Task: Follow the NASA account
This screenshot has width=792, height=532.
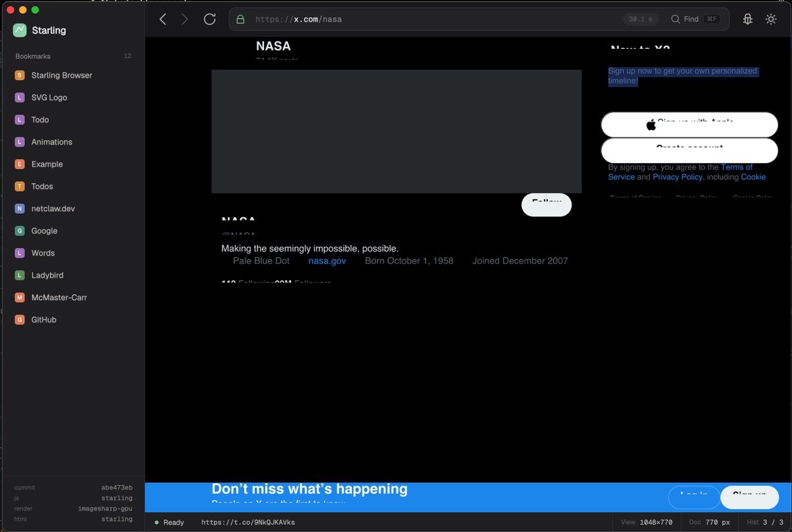Action: pyautogui.click(x=546, y=205)
